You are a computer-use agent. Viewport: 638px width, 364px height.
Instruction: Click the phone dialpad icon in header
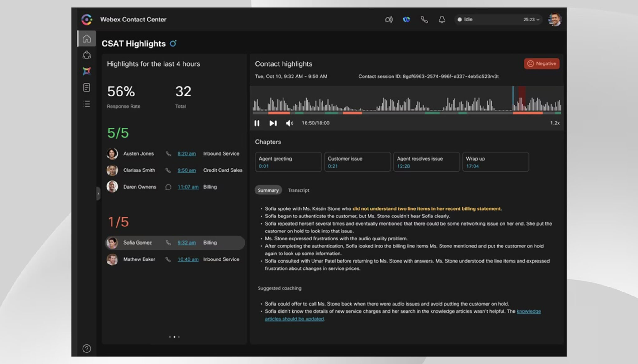[x=424, y=20]
